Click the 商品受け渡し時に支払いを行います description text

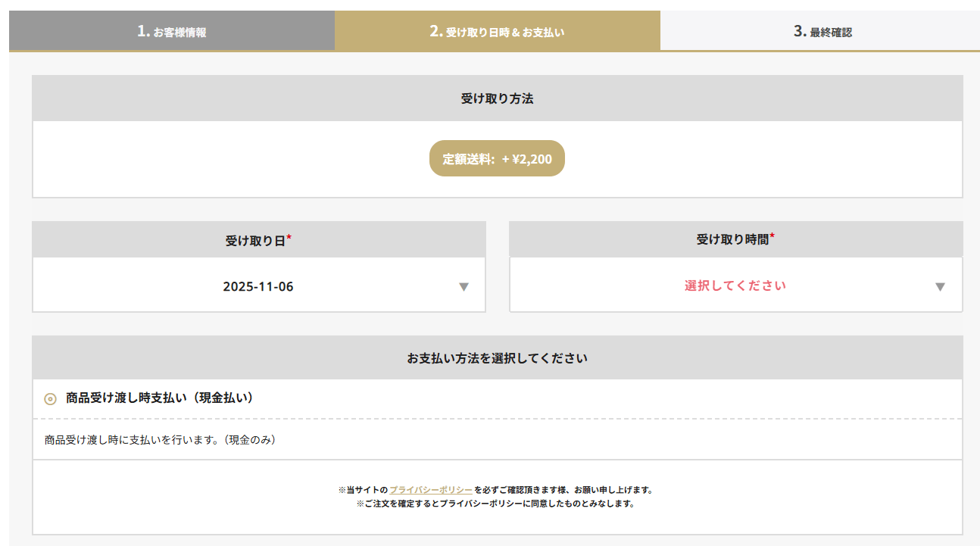[160, 439]
